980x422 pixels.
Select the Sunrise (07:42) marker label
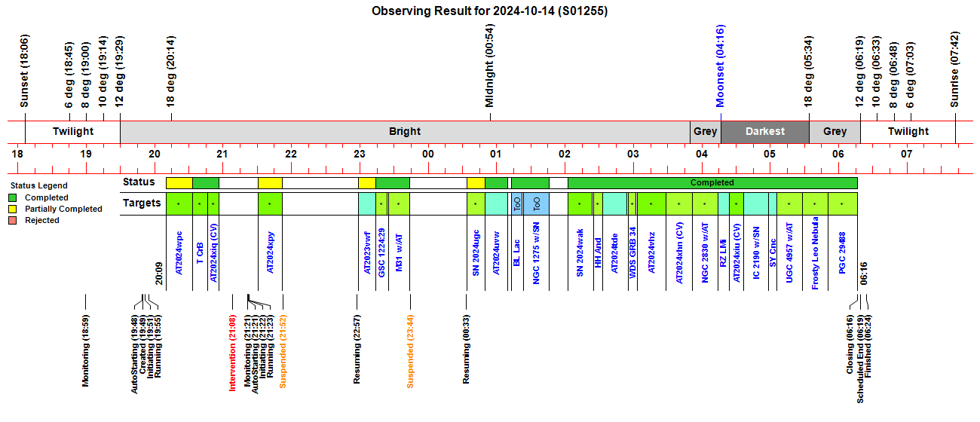954,70
